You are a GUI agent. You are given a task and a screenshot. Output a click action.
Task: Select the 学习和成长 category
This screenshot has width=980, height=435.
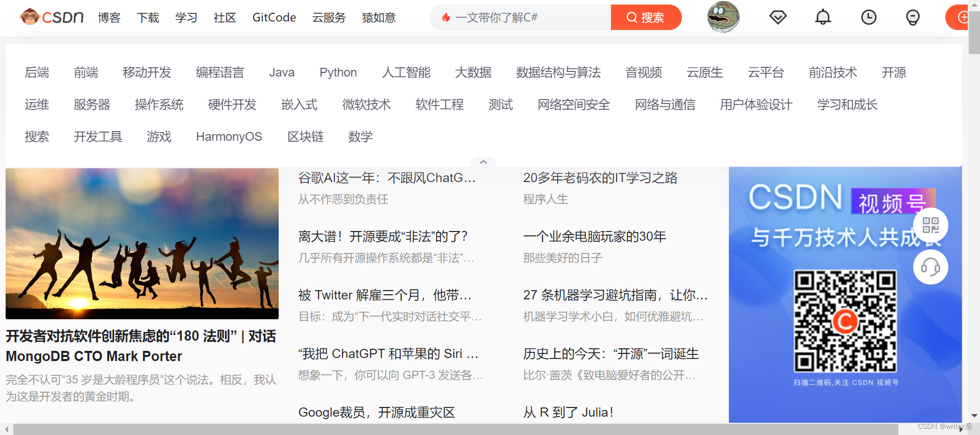pos(847,105)
